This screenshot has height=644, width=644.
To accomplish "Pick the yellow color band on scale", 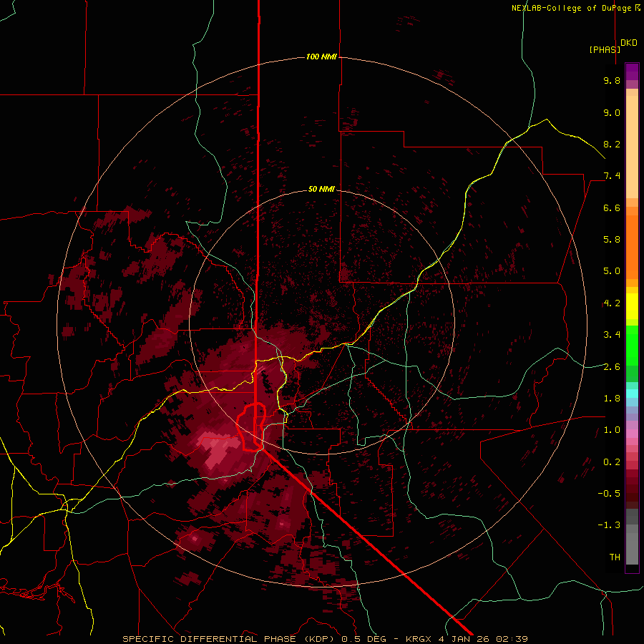I will tap(632, 306).
